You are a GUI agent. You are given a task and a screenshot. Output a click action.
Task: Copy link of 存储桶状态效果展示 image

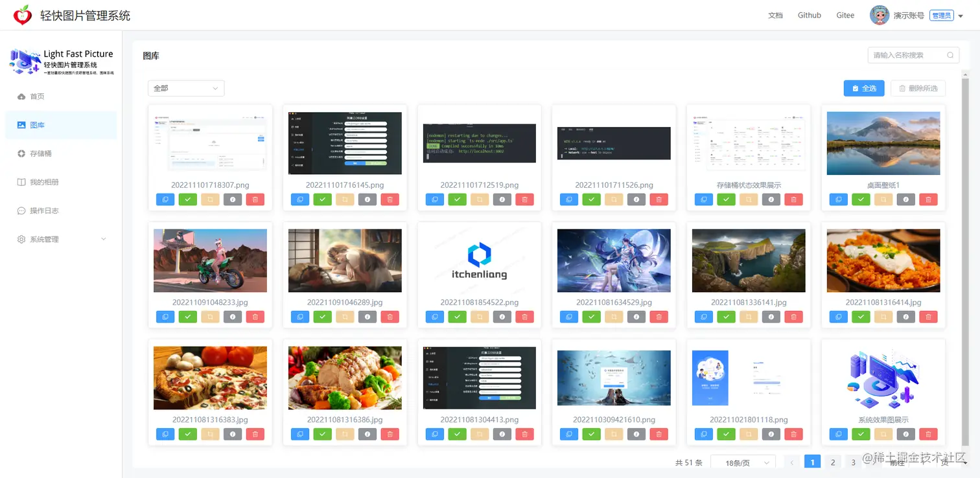pos(704,199)
